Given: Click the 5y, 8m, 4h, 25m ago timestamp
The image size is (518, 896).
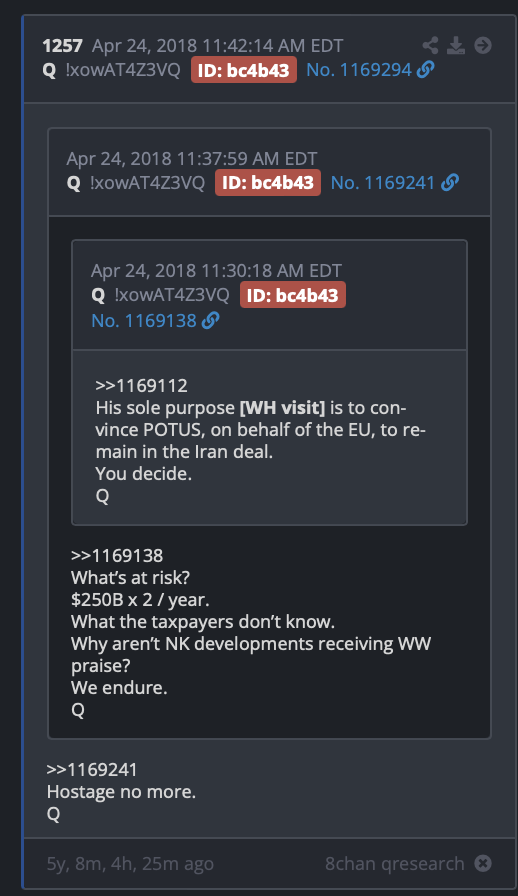Looking at the screenshot, I should (130, 863).
